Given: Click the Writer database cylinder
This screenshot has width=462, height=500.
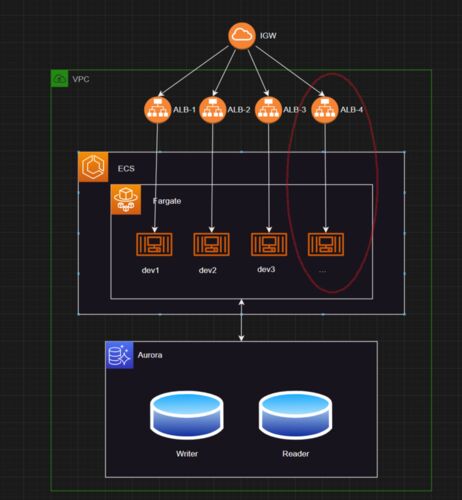Looking at the screenshot, I should pos(187,416).
